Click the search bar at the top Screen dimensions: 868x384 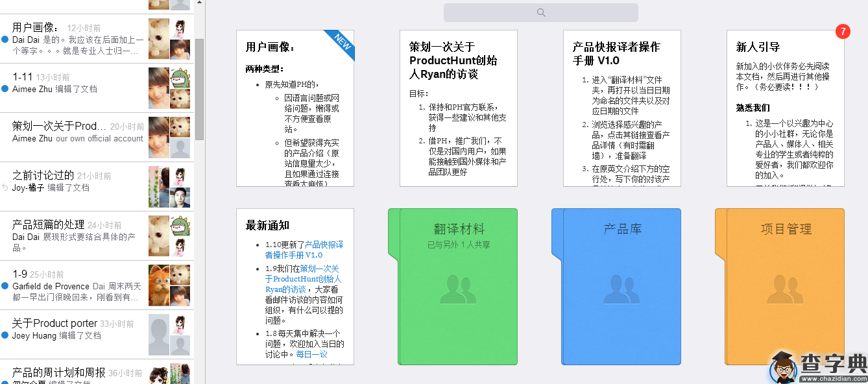(x=540, y=12)
